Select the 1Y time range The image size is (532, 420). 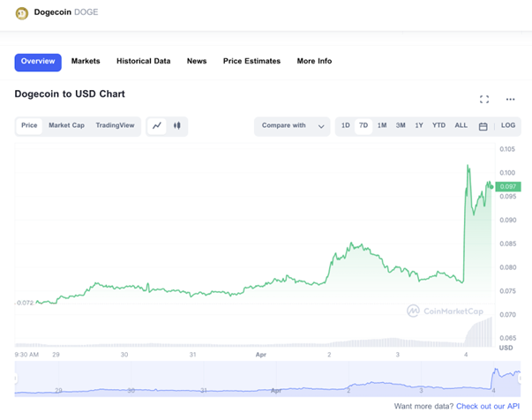click(x=419, y=125)
